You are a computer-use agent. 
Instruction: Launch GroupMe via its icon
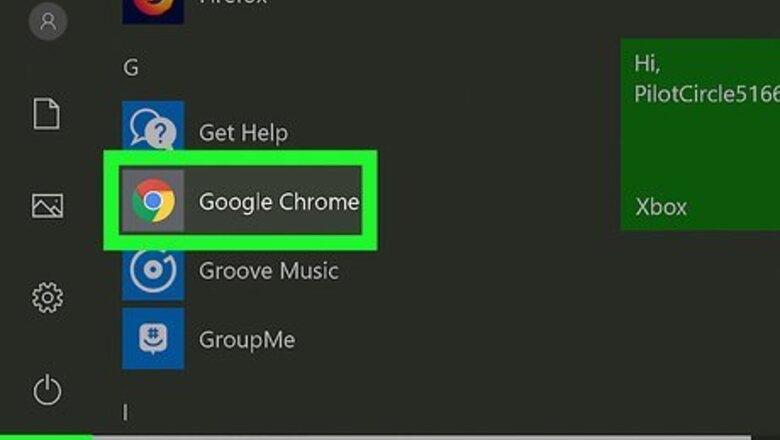pyautogui.click(x=153, y=339)
